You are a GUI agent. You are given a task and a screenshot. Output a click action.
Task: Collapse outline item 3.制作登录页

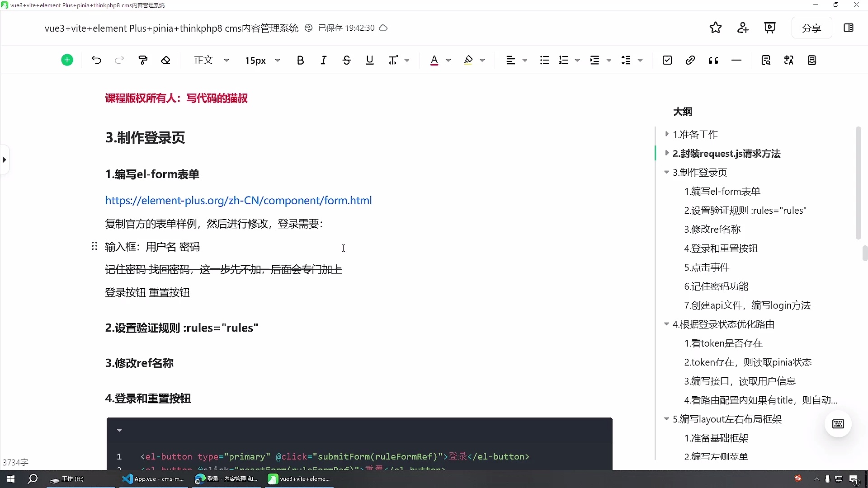coord(666,172)
